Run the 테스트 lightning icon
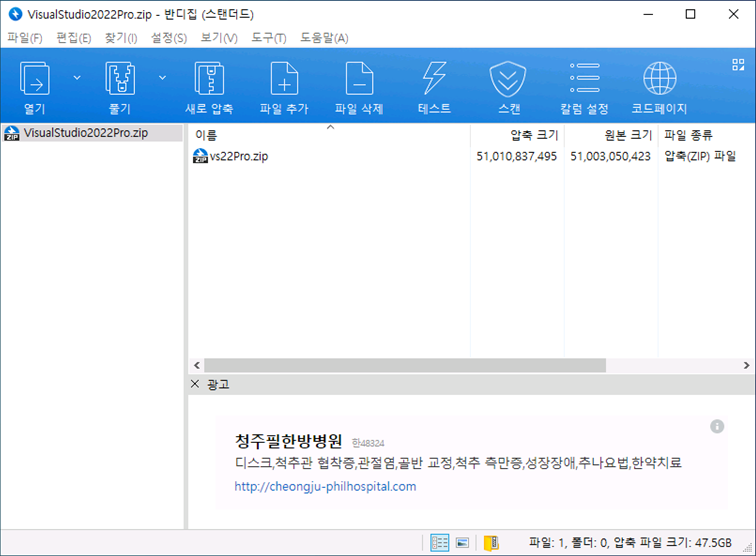The image size is (756, 556). (434, 78)
